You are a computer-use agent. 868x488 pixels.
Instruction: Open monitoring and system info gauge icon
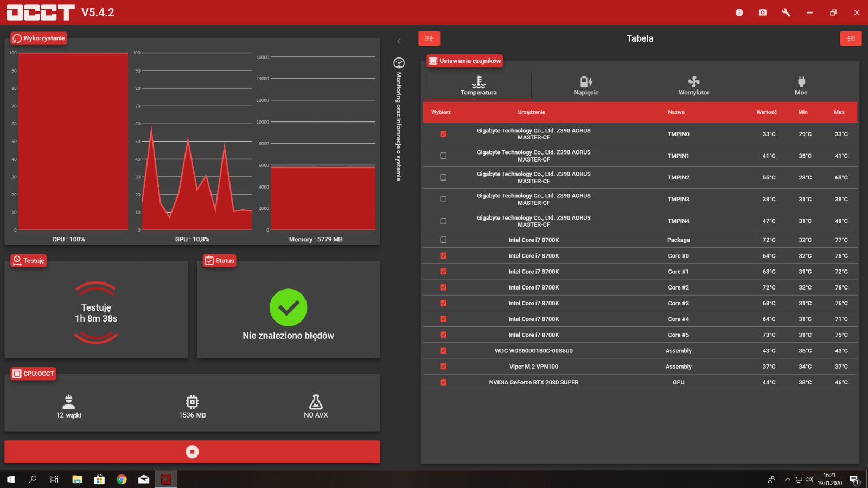click(399, 63)
